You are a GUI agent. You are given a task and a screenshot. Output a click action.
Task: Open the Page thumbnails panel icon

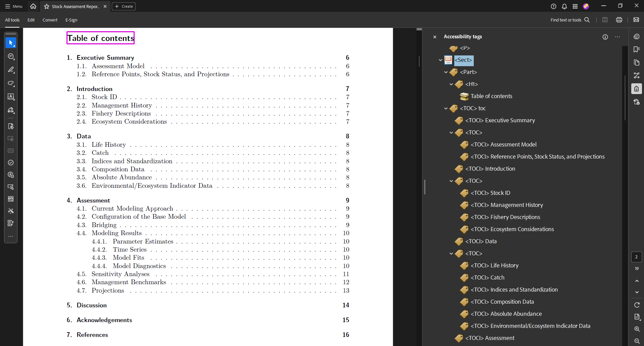click(x=637, y=62)
